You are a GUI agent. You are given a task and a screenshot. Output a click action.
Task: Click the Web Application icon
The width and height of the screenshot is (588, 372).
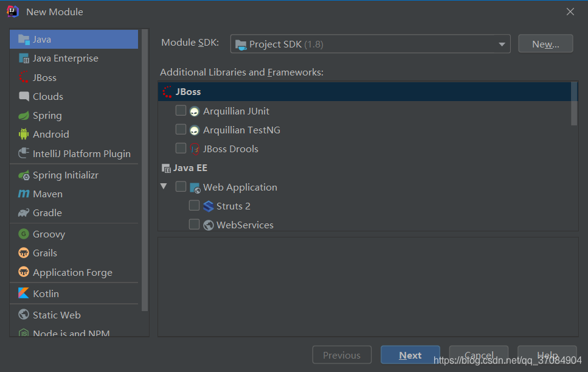coord(195,188)
